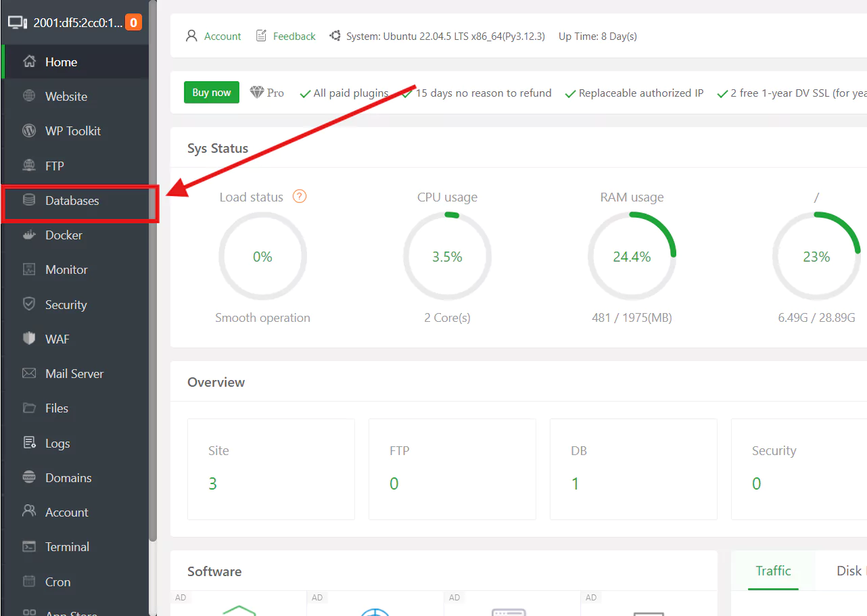The image size is (867, 616).
Task: Click the Mail Server envelope icon
Action: coord(29,373)
